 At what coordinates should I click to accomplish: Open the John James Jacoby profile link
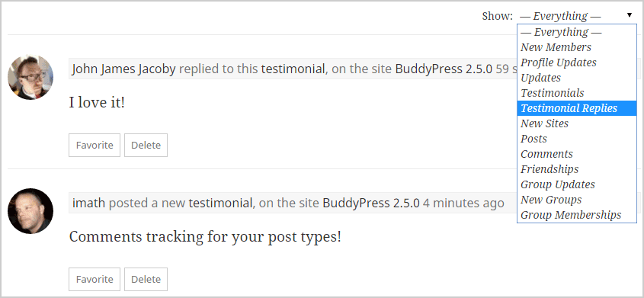click(123, 69)
